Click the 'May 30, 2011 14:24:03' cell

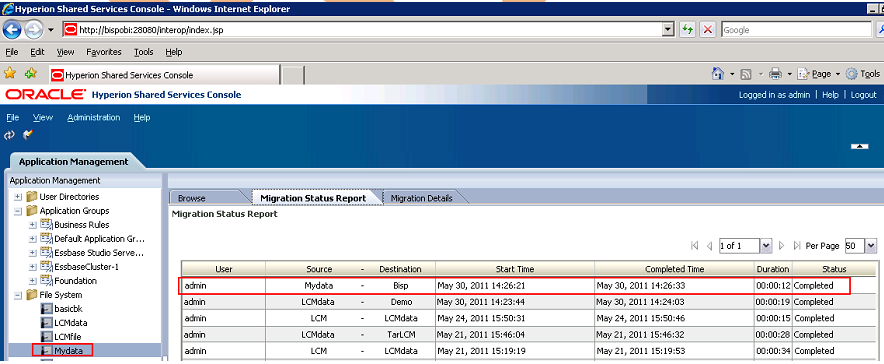coord(640,302)
